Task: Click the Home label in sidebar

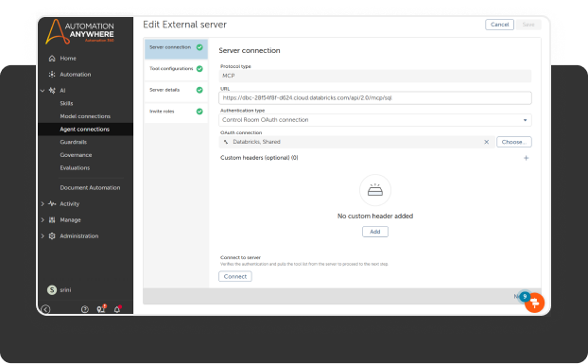Action: coord(68,58)
